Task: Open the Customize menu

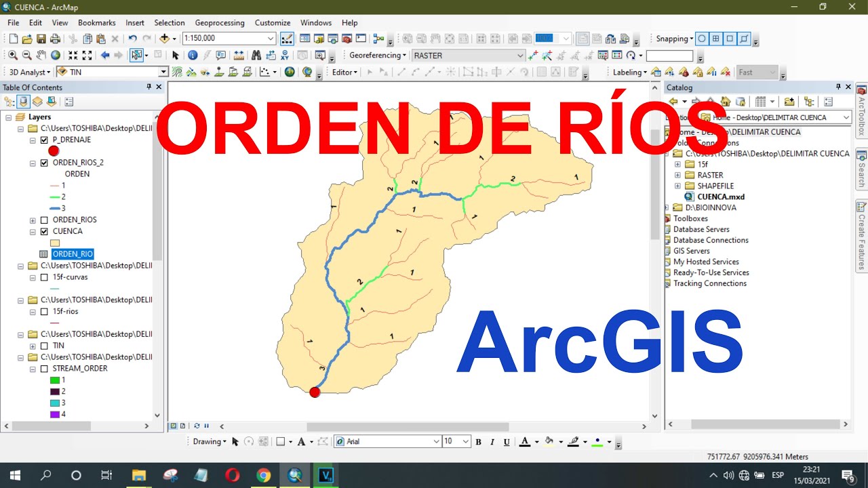Action: (273, 22)
